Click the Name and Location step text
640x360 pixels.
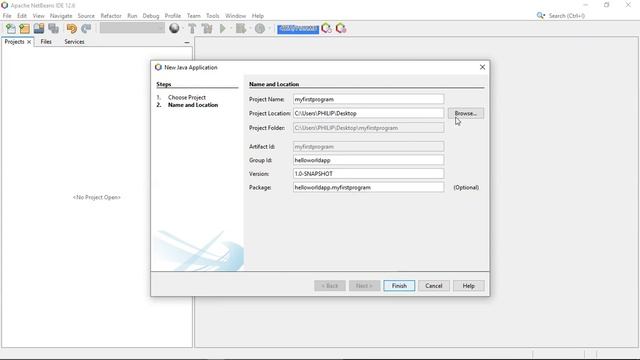coord(193,105)
